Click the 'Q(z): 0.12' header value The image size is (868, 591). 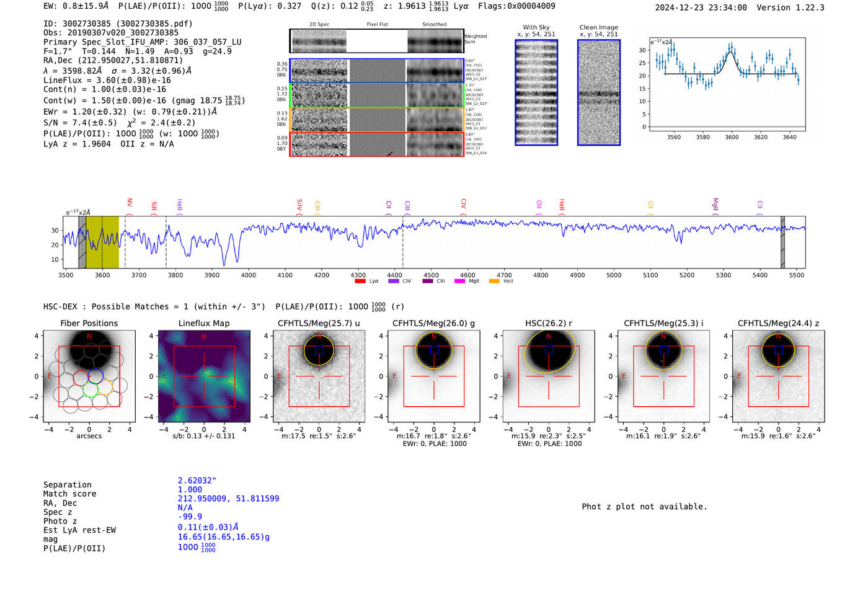[334, 6]
